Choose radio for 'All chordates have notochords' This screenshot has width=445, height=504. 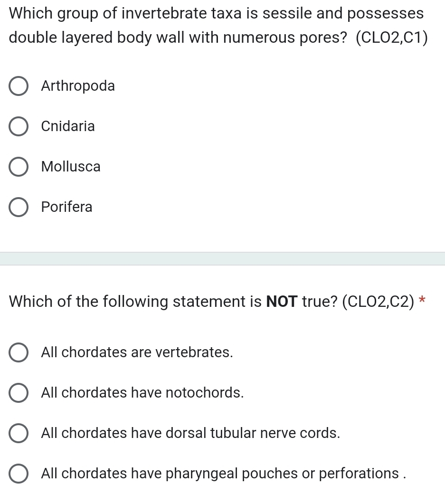click(19, 393)
